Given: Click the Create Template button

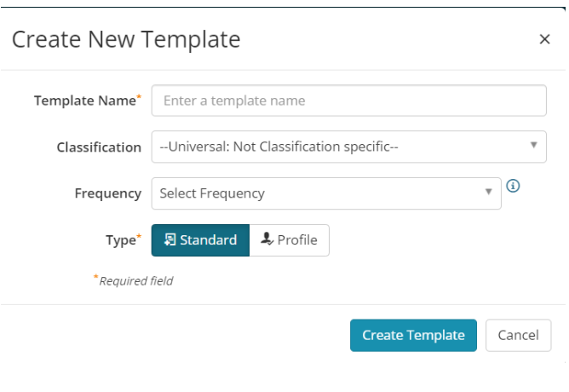Looking at the screenshot, I should point(413,336).
